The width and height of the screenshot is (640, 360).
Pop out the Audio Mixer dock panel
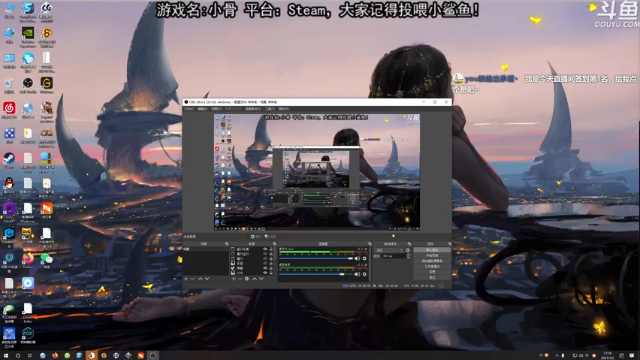coord(369,244)
